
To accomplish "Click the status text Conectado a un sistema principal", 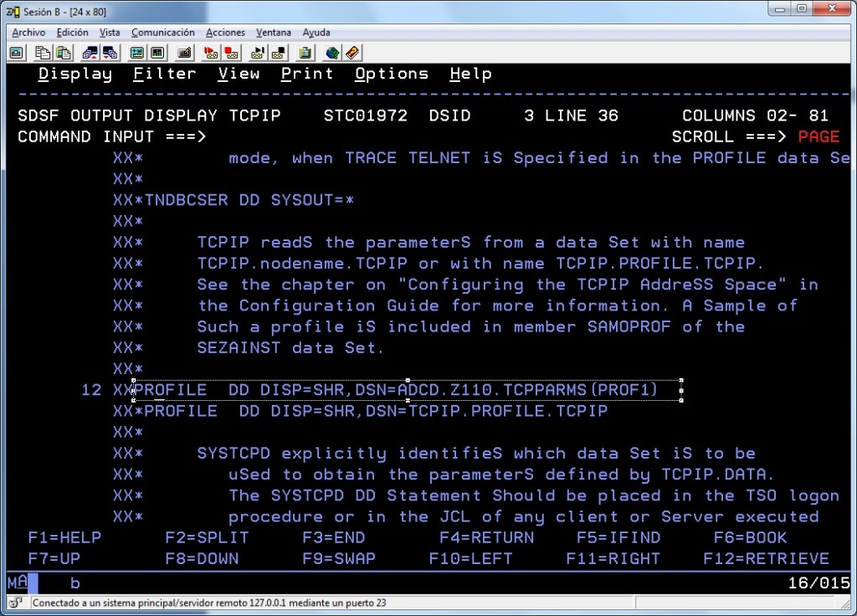I will tap(209, 603).
